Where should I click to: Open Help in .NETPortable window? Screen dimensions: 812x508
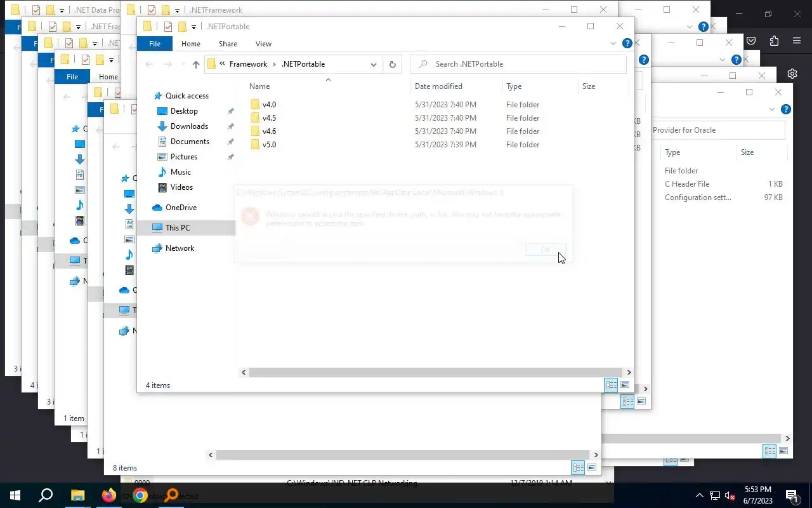point(627,44)
